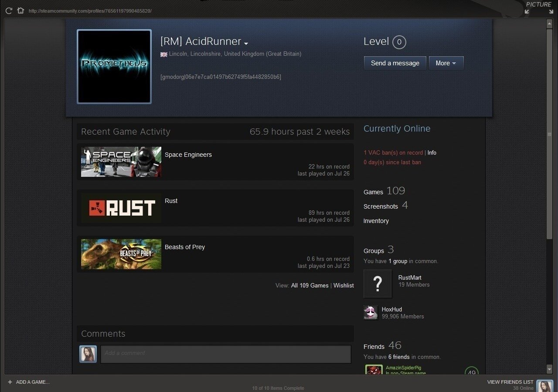
Task: Click the Level 0 badge circle
Action: (x=399, y=42)
